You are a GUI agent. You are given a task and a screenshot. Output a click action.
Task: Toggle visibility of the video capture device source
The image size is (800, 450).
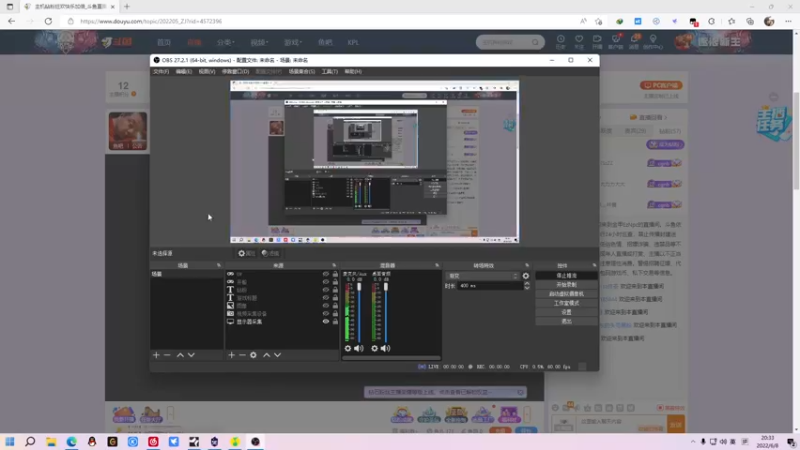point(326,313)
